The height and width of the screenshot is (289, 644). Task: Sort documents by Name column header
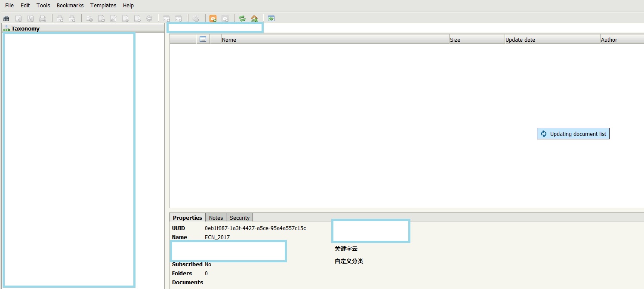pyautogui.click(x=229, y=40)
